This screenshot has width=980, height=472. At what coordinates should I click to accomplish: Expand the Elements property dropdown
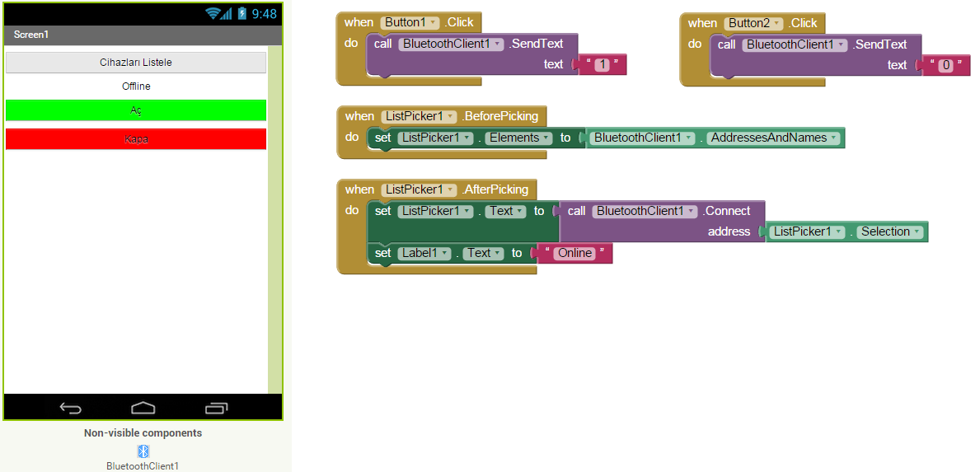coord(545,138)
